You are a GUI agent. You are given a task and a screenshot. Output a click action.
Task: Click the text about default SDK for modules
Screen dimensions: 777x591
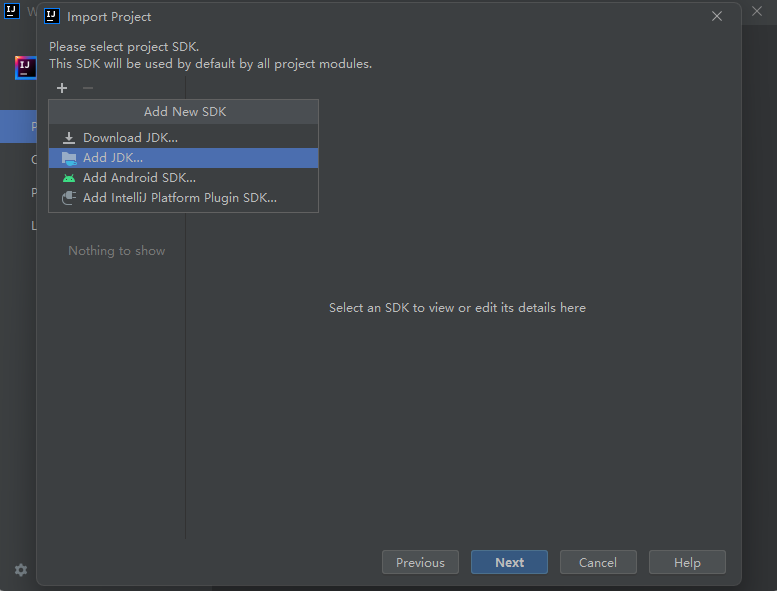211,64
